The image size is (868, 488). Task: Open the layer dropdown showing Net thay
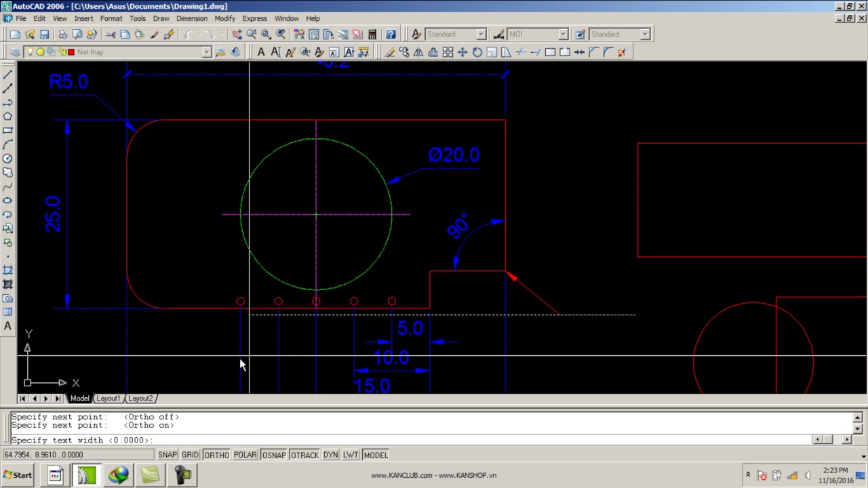tap(207, 52)
